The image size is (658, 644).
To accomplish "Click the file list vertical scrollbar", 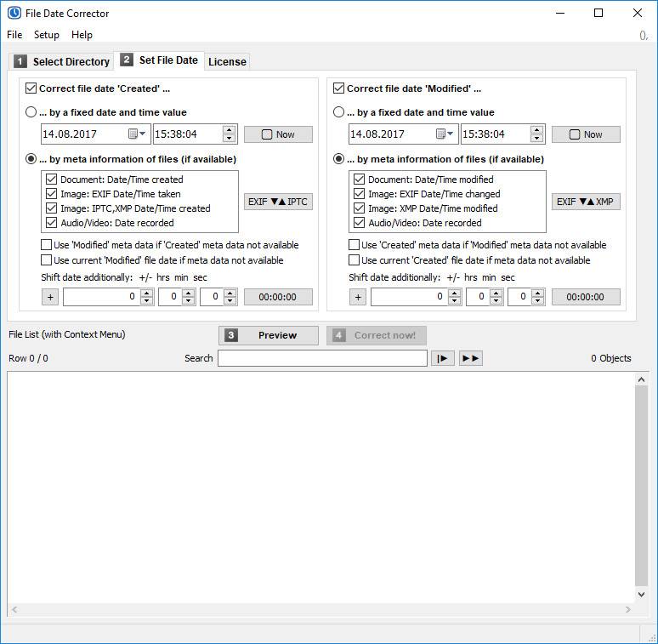I will tap(641, 486).
